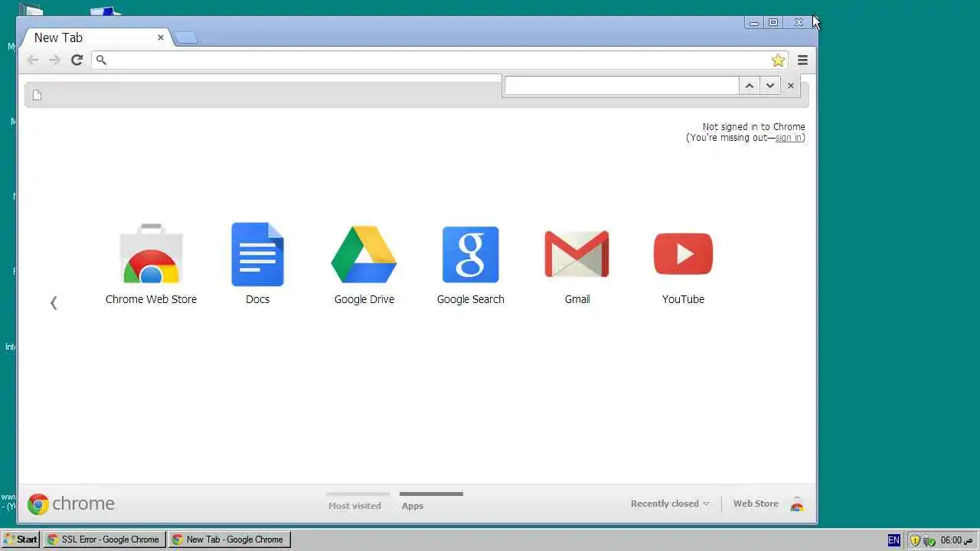Click the Web Store icon at the bottom right

[797, 504]
